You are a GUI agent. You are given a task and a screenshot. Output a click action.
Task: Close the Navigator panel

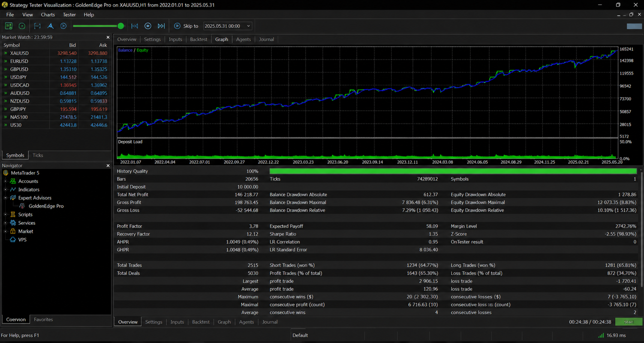tap(108, 166)
